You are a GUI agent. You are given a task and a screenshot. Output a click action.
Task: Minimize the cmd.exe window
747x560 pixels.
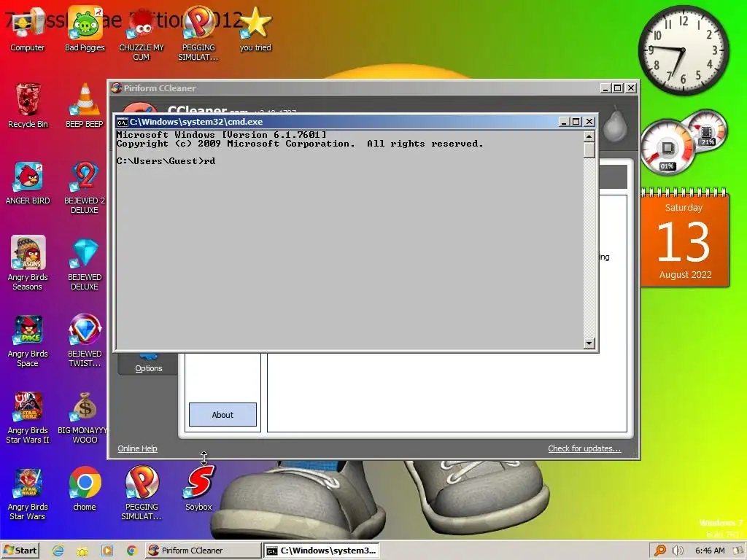point(564,122)
